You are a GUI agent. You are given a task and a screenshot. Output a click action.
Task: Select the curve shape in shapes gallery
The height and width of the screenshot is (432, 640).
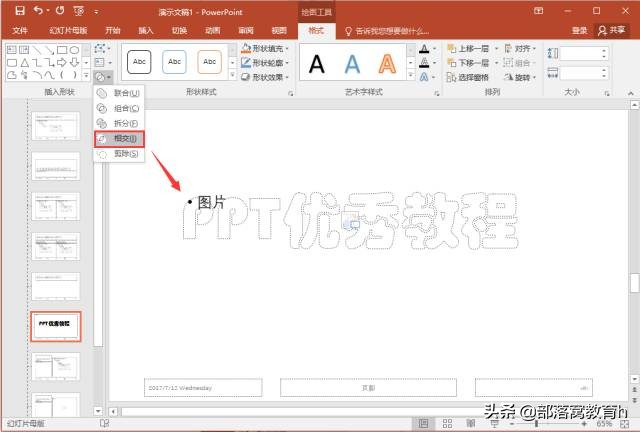point(49,75)
